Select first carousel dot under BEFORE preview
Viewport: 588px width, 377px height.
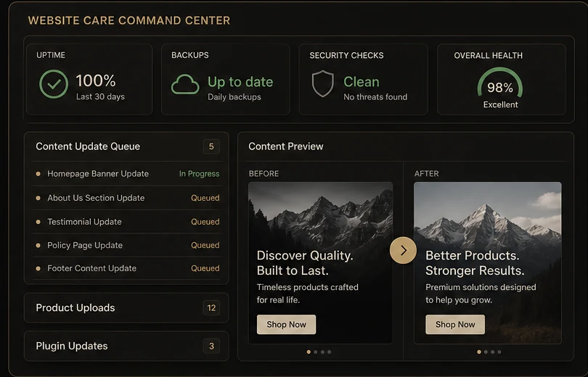click(x=309, y=352)
